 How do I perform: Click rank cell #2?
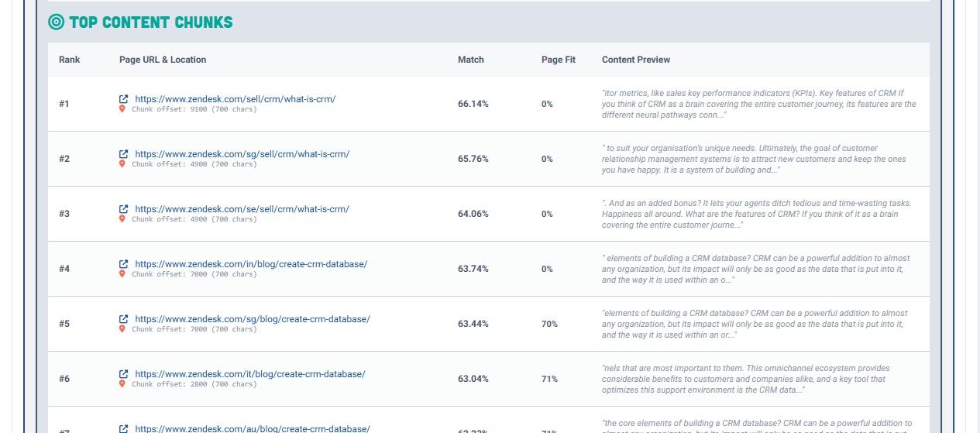pos(64,159)
